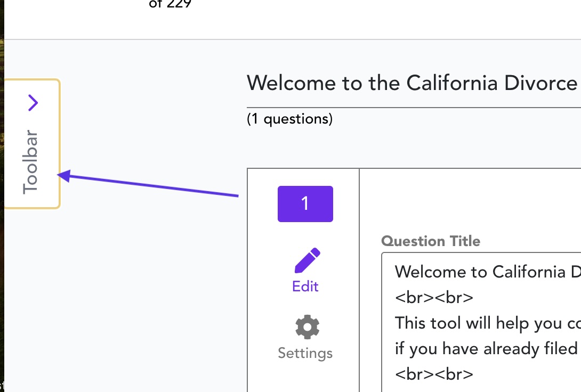Click the (1 questions) count text
581x392 pixels.
(x=290, y=119)
